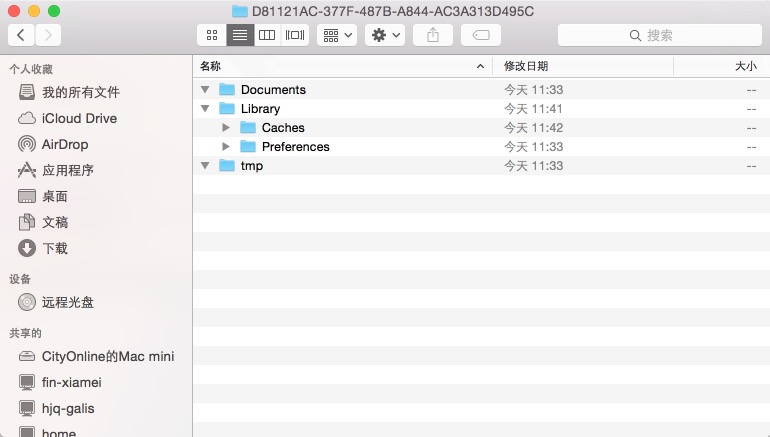Click the 共享的 sidebar heading
This screenshot has height=437, width=770.
point(26,333)
